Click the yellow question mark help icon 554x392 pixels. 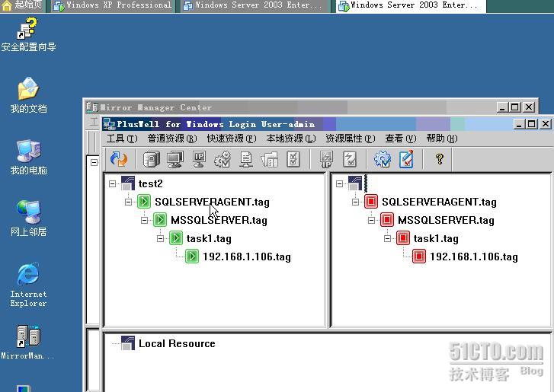[440, 159]
